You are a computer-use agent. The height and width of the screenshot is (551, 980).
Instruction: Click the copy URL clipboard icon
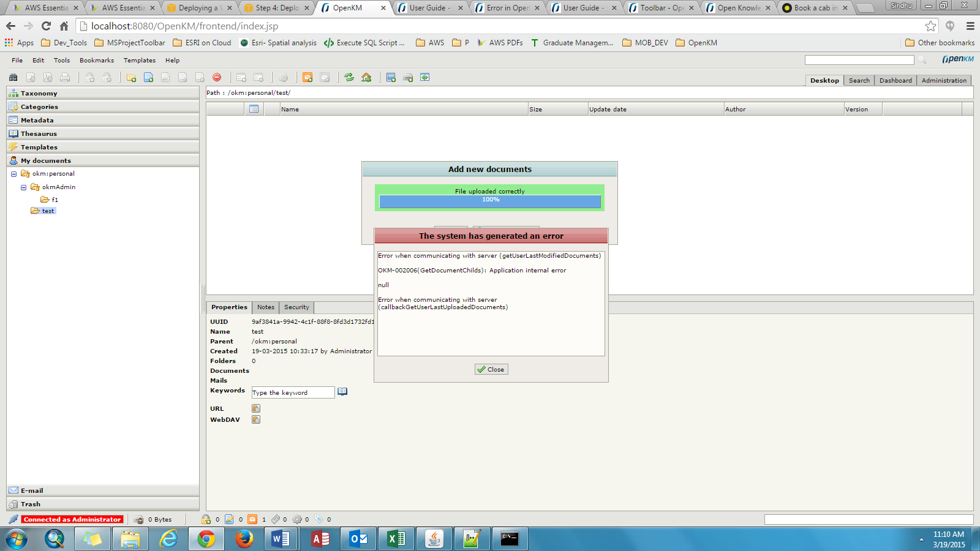pyautogui.click(x=256, y=408)
